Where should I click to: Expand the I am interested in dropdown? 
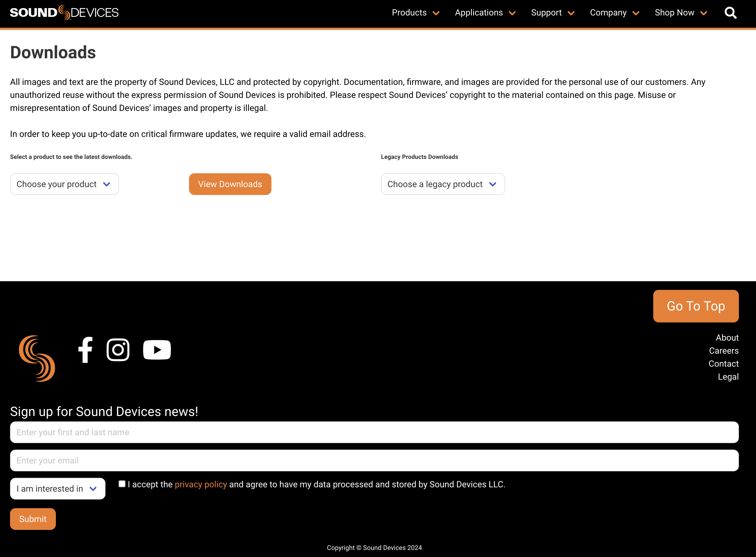(x=56, y=488)
